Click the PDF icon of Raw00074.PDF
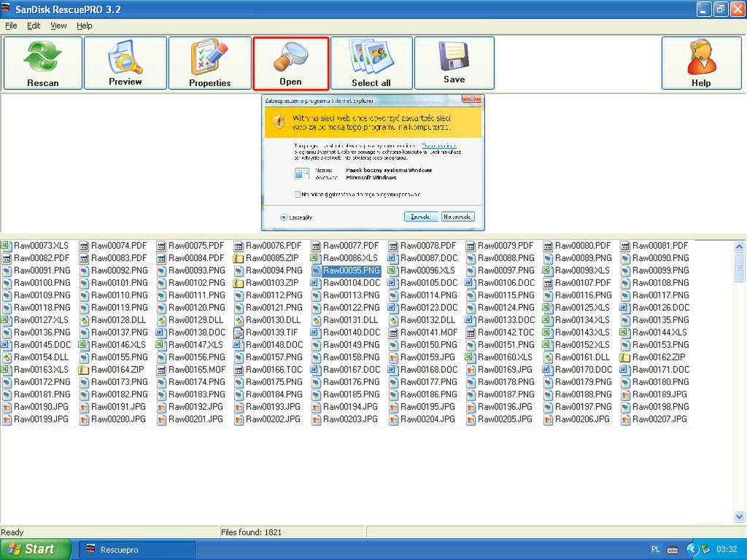747x560 pixels. click(x=84, y=246)
